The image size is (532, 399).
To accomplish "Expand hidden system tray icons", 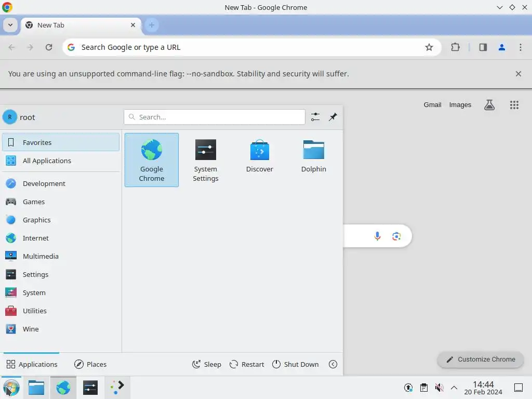I will tap(454, 388).
